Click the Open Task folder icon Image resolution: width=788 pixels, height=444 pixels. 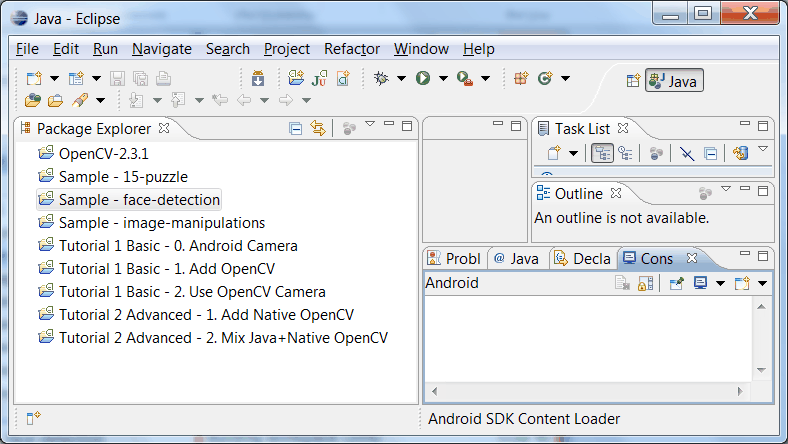(55, 101)
